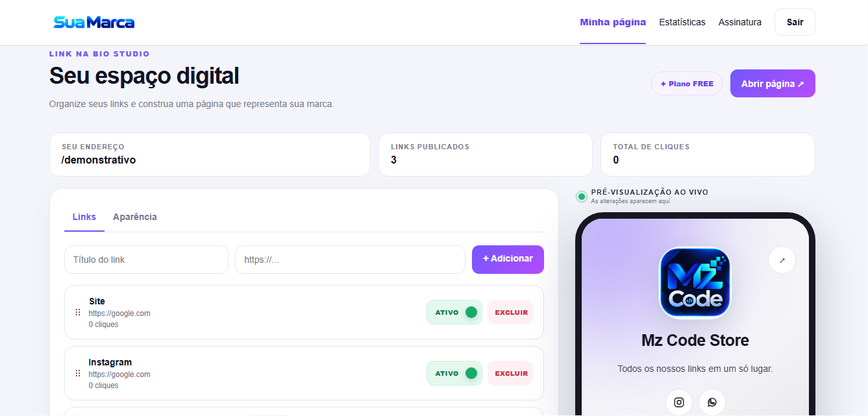Click the Abrir página button

(x=773, y=84)
